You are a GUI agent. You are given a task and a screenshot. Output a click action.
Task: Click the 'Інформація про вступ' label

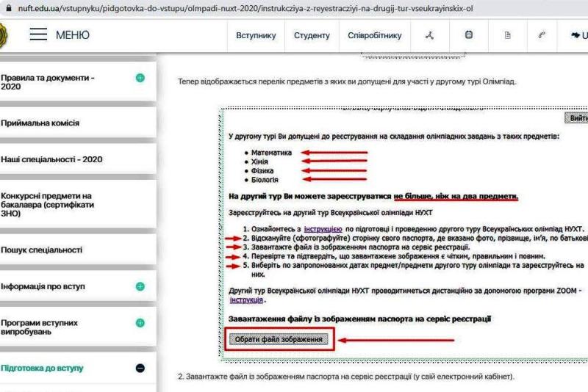(43, 286)
